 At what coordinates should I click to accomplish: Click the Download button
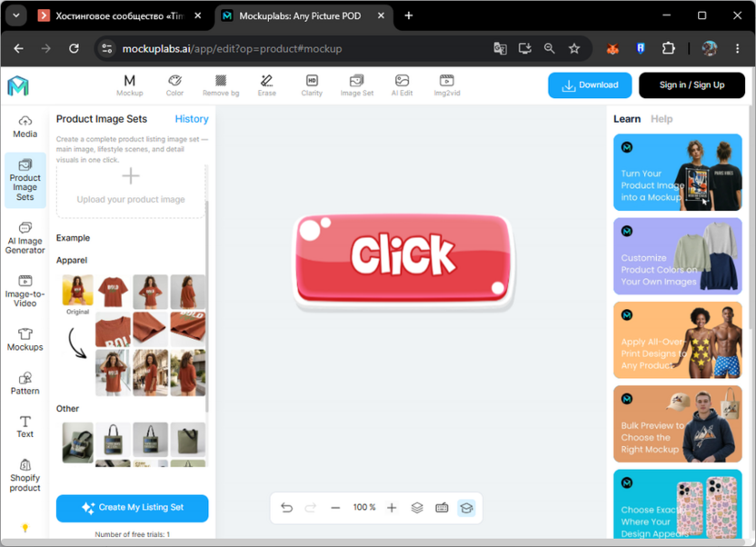(x=590, y=85)
